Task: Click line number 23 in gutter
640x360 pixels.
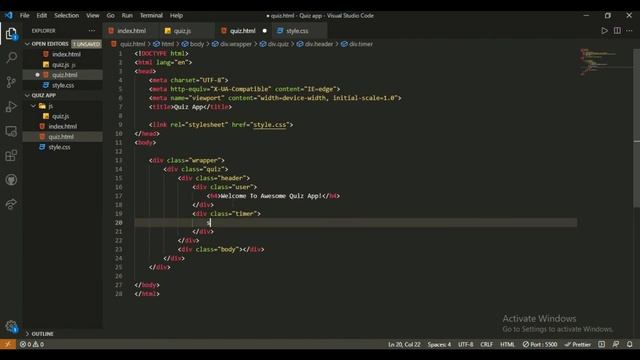Action: pyautogui.click(x=119, y=249)
